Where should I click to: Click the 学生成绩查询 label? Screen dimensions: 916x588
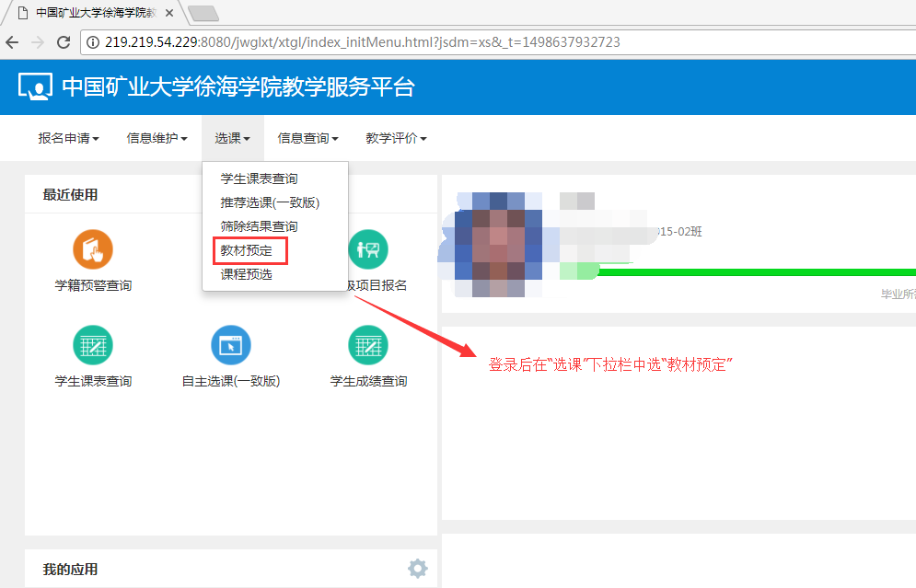[x=368, y=381]
